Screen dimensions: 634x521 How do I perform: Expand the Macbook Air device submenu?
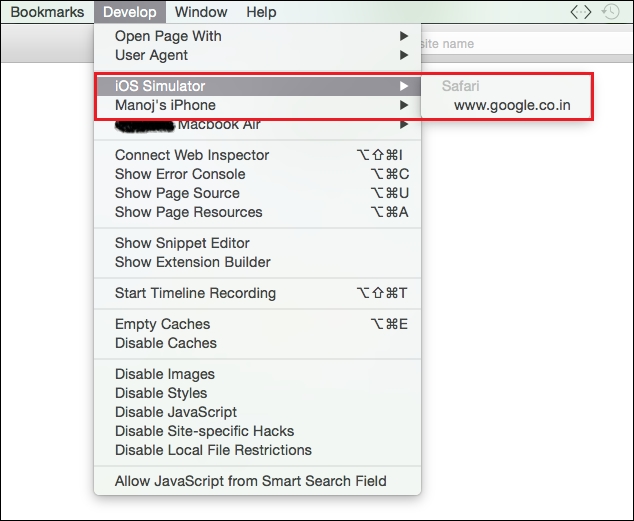[257, 124]
